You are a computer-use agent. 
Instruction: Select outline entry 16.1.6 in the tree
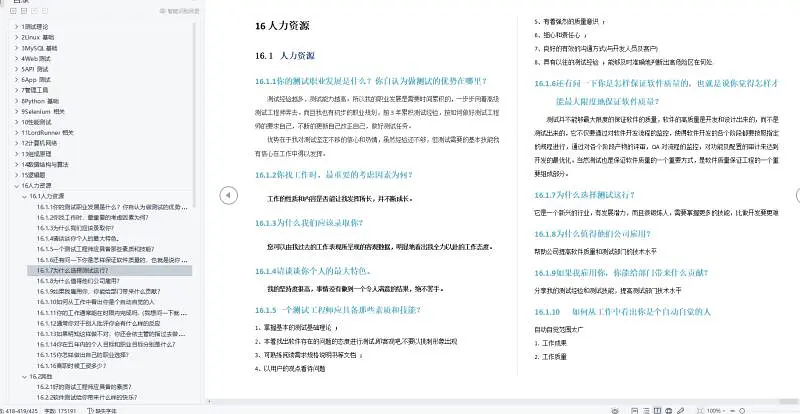tap(110, 260)
